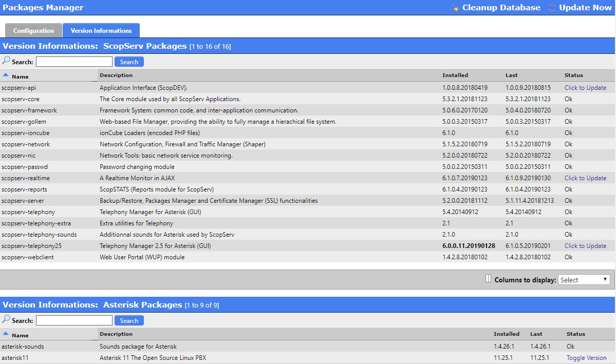Sort ScopServ table by Description header
616x364 pixels.
pyautogui.click(x=116, y=75)
